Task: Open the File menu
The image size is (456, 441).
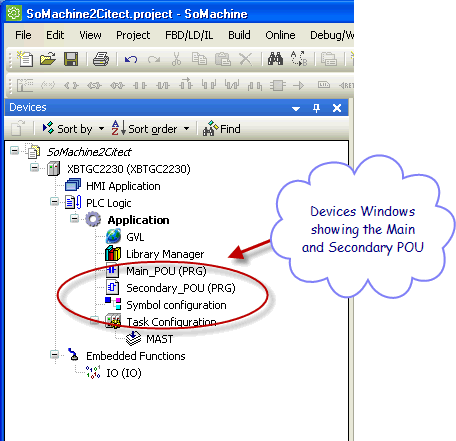Action: pos(23,35)
